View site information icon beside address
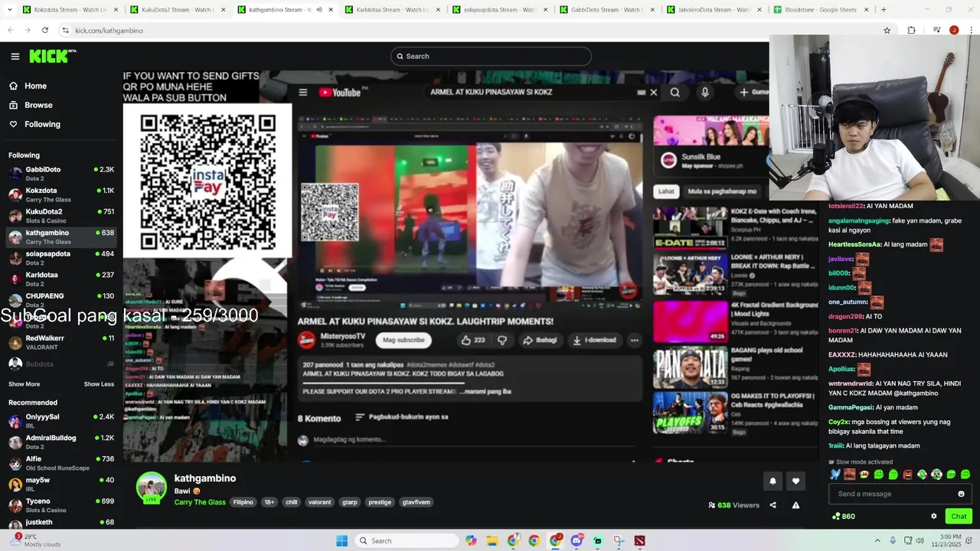Screen dimensions: 980x551 pyautogui.click(x=66, y=30)
